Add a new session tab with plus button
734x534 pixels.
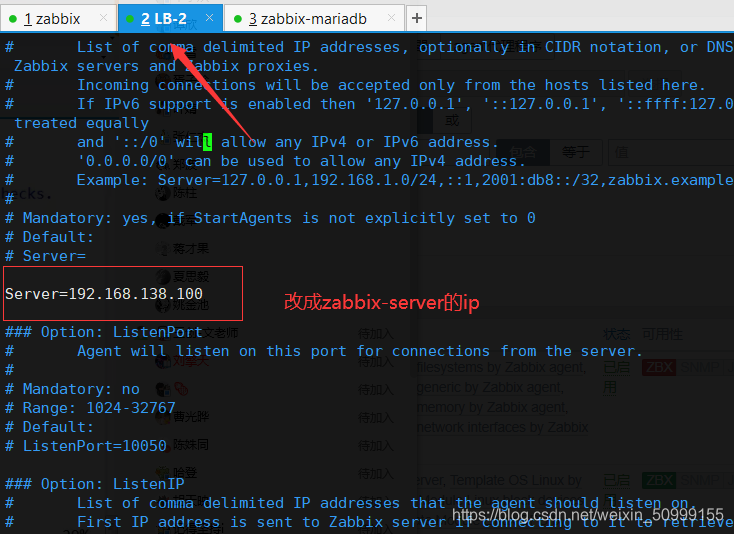click(x=417, y=18)
